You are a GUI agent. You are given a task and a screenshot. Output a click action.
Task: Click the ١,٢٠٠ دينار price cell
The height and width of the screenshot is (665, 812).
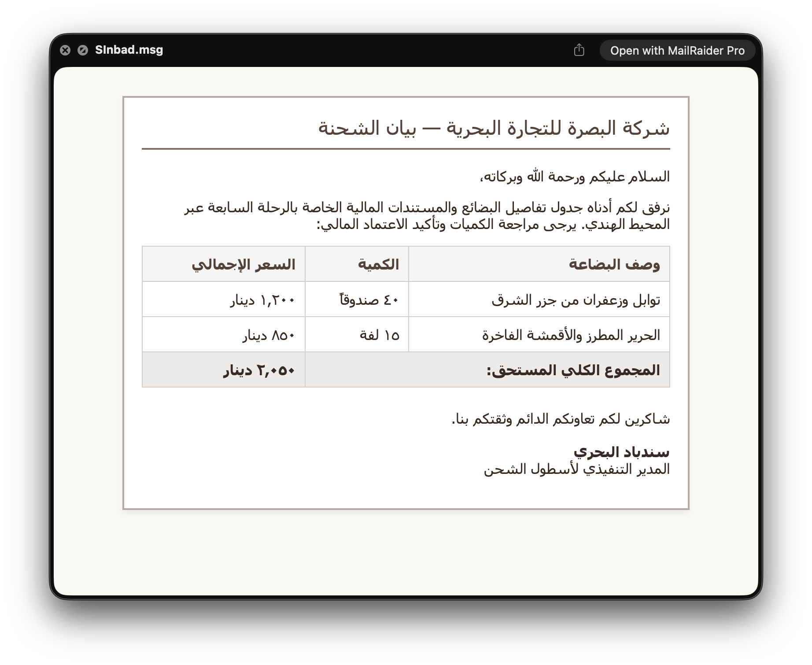coord(262,300)
